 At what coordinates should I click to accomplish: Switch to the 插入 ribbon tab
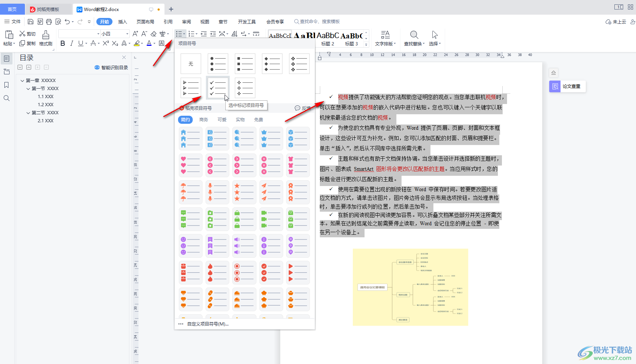[122, 22]
